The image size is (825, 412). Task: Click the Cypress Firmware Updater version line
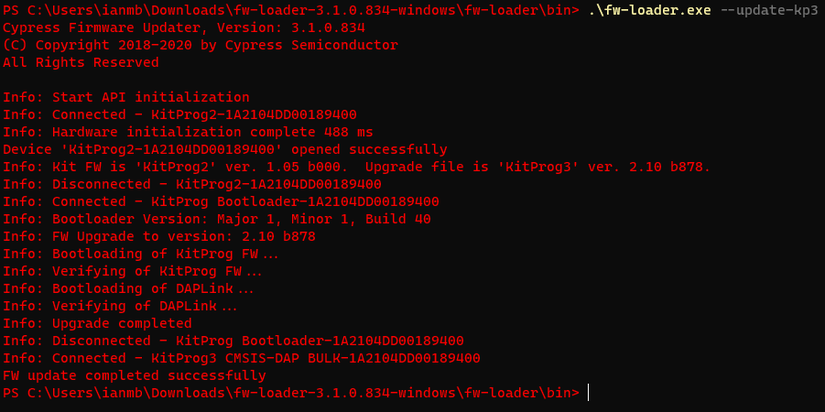pyautogui.click(x=176, y=28)
